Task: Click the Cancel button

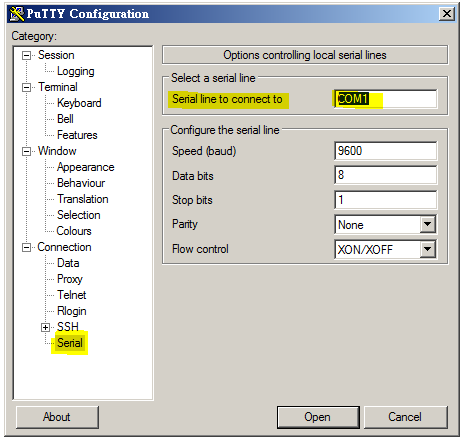Action: 405,417
